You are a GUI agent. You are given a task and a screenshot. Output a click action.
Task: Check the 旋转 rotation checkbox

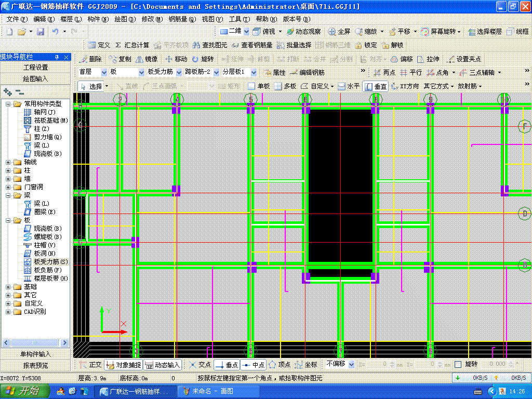point(458,364)
